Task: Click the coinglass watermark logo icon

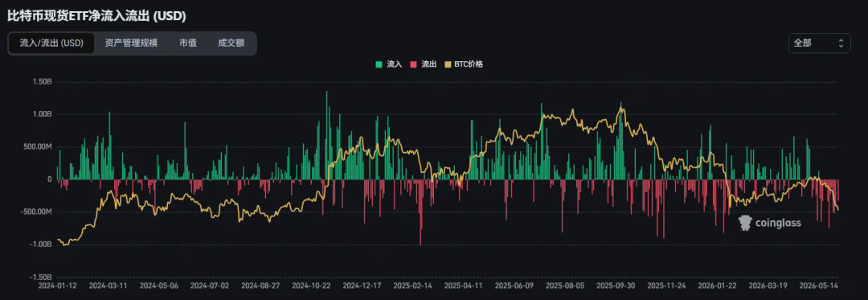Action: point(745,223)
